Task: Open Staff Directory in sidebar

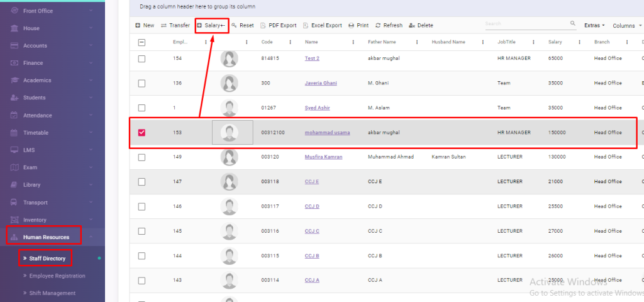Action: [x=47, y=258]
